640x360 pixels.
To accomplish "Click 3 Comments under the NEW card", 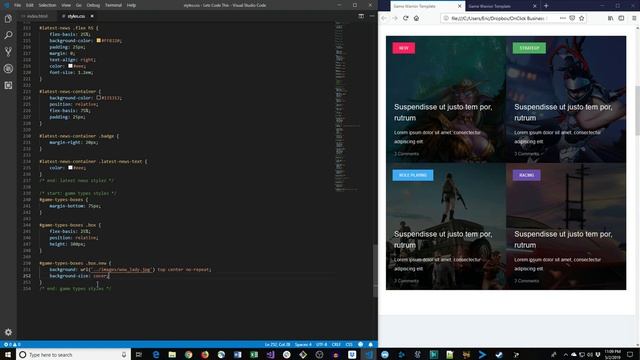I will pos(407,154).
